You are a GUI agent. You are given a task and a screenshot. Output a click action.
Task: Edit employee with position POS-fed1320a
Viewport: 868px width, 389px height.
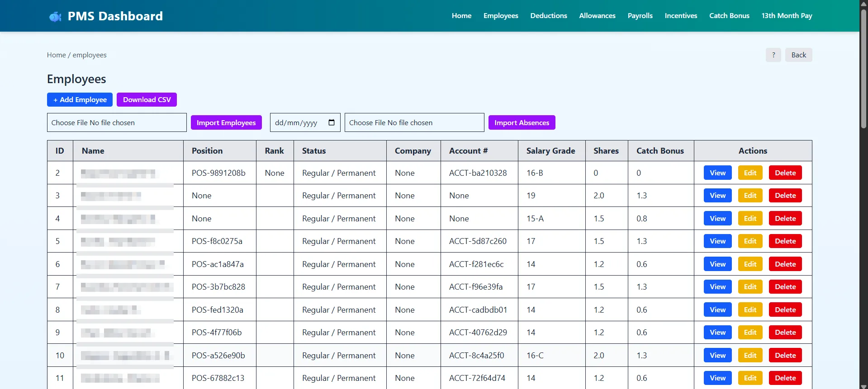[x=750, y=310]
